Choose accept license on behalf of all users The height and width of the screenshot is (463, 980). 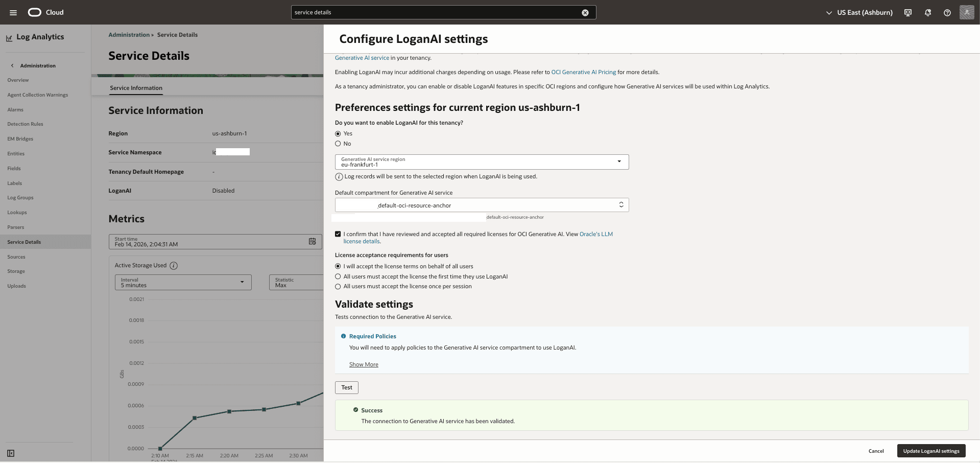pos(338,266)
